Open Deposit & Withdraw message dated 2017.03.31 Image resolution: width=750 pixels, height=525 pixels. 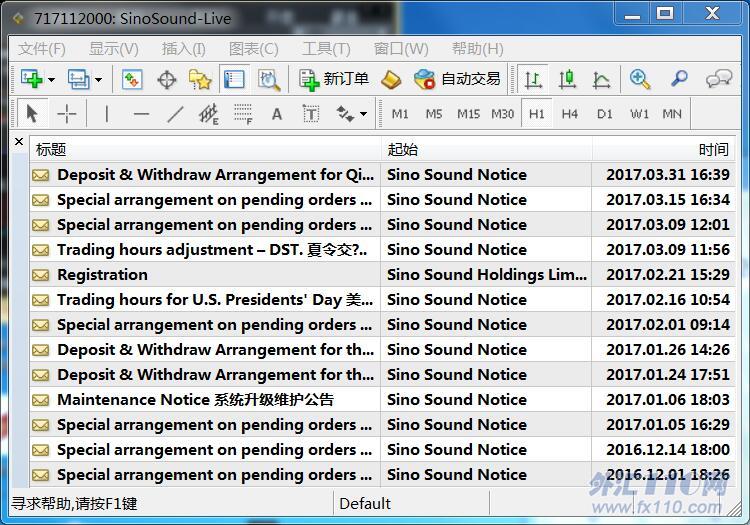(x=382, y=175)
